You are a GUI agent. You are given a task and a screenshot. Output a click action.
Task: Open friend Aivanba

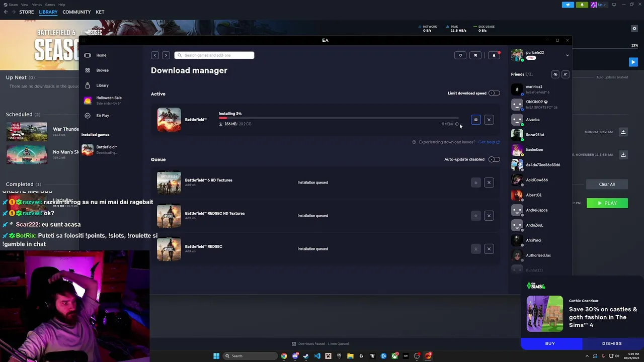click(533, 120)
